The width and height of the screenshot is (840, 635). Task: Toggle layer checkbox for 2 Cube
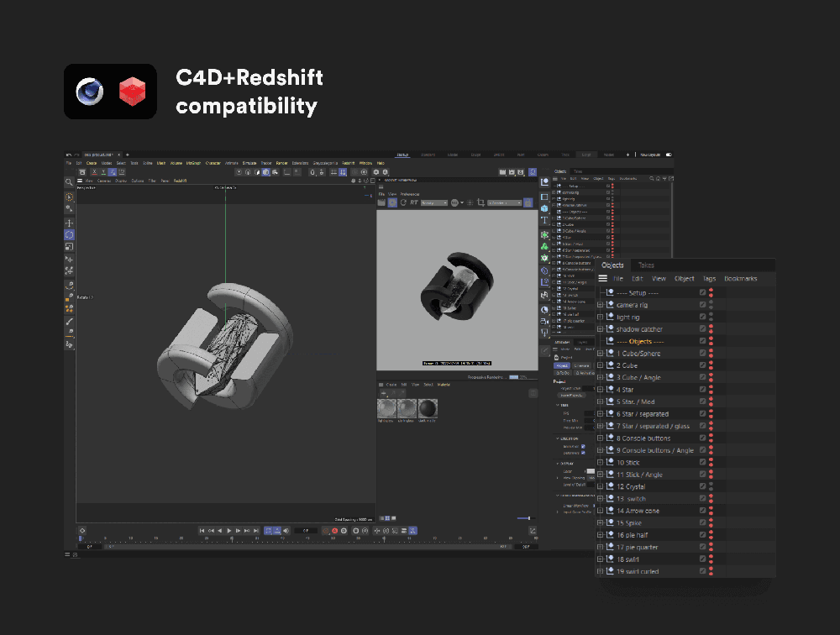703,365
